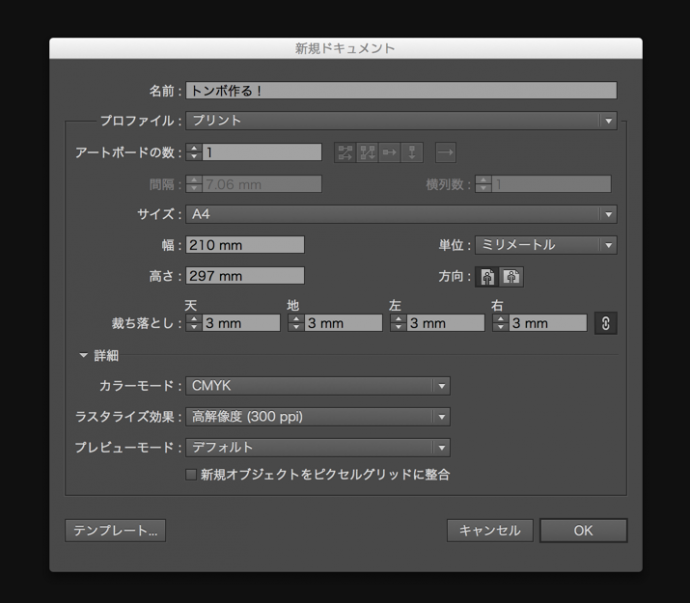Click the 方向 label
Screen dimensions: 690x603
pos(455,276)
